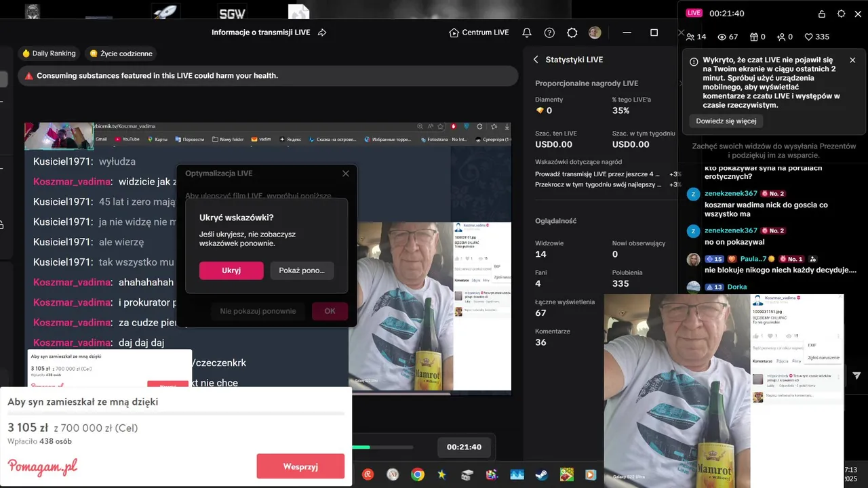Go back from Statystyki LIVE panel

pos(536,60)
